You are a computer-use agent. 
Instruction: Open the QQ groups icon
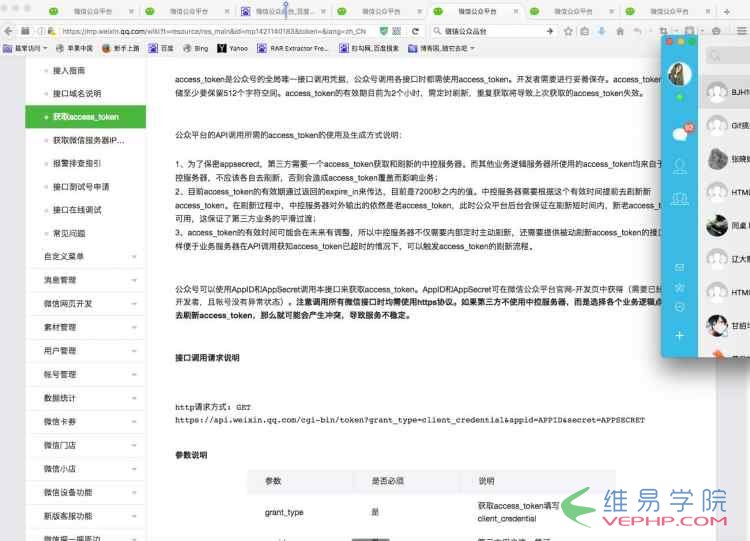pyautogui.click(x=680, y=199)
